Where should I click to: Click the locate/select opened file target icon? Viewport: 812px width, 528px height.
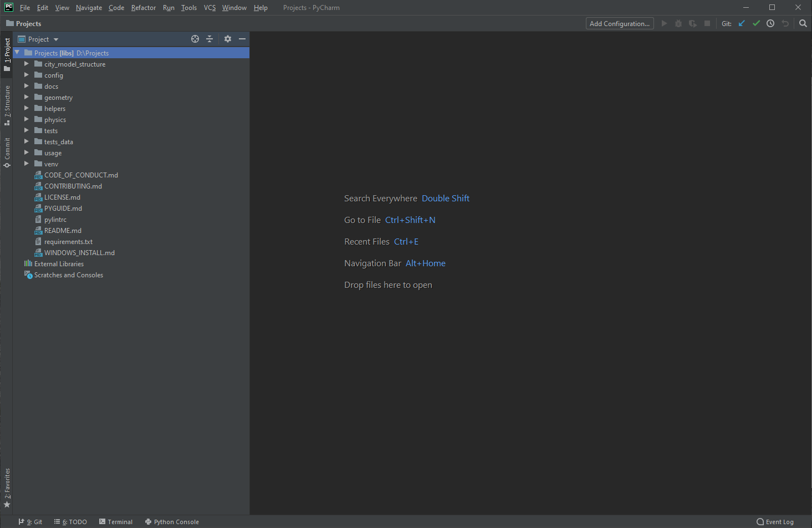(195, 39)
